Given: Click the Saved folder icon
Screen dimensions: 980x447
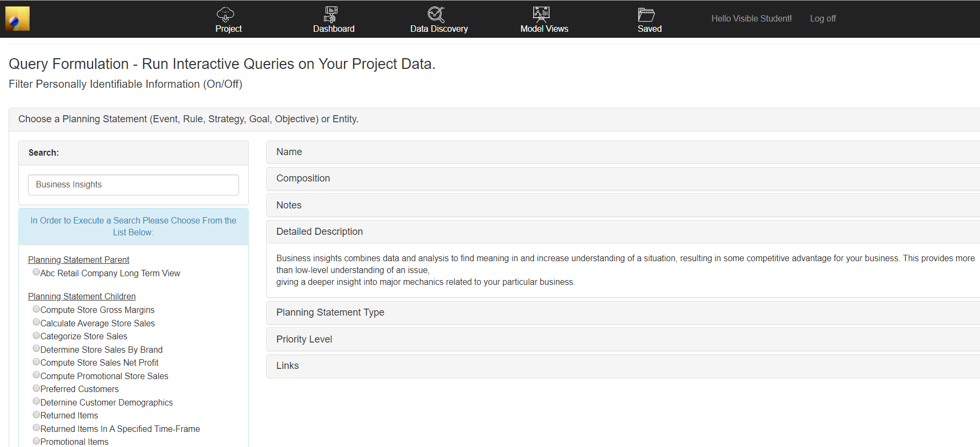Looking at the screenshot, I should click(x=646, y=15).
